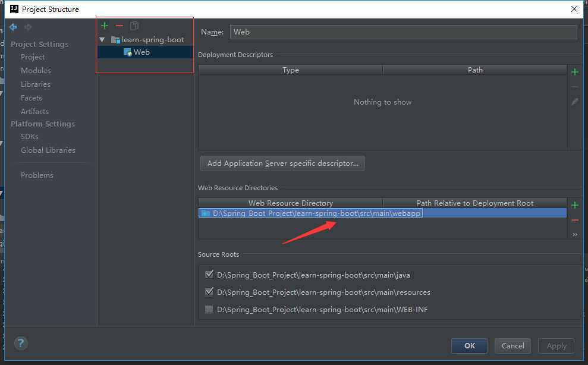The width and height of the screenshot is (588, 365).
Task: Click the src\main\WEB-INF path text
Action: click(322, 310)
